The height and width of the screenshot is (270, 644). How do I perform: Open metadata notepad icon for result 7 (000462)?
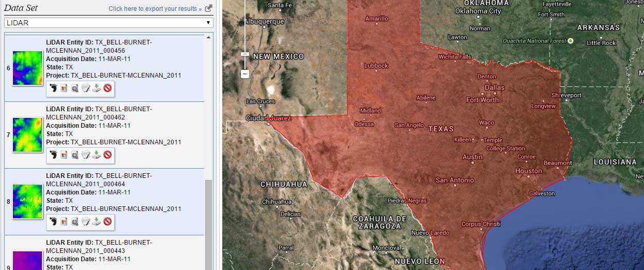(86, 155)
